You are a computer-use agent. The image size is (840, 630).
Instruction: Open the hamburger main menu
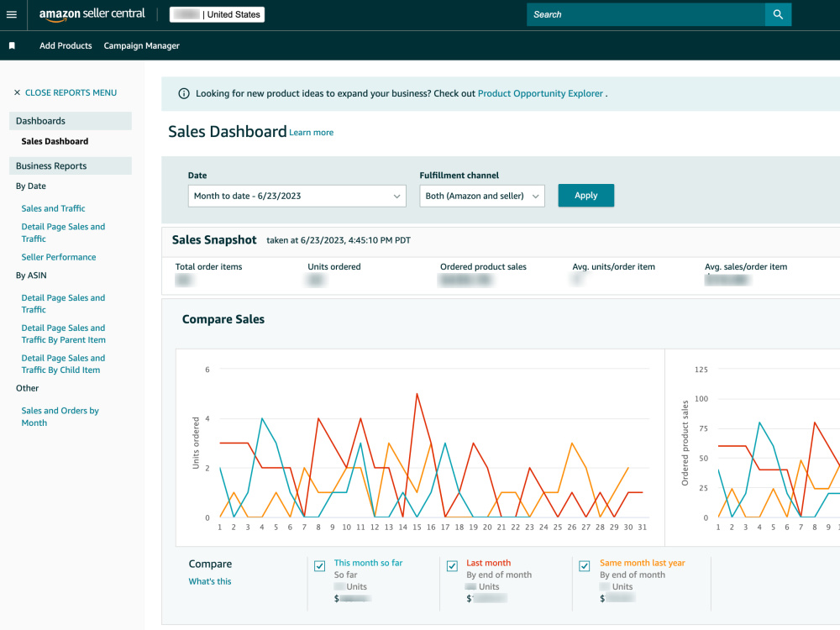(11, 14)
